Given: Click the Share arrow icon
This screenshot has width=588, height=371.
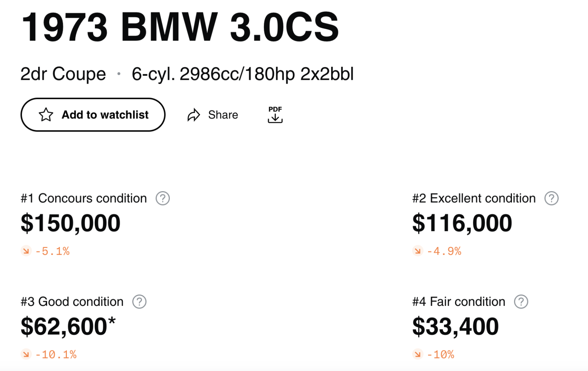Looking at the screenshot, I should point(194,115).
